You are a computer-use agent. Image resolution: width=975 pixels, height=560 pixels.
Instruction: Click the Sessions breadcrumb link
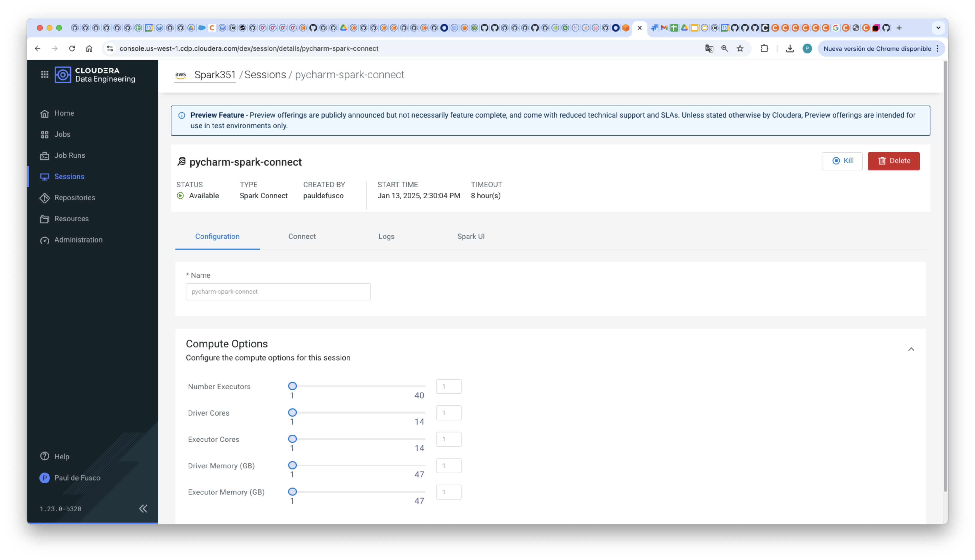[x=265, y=75]
